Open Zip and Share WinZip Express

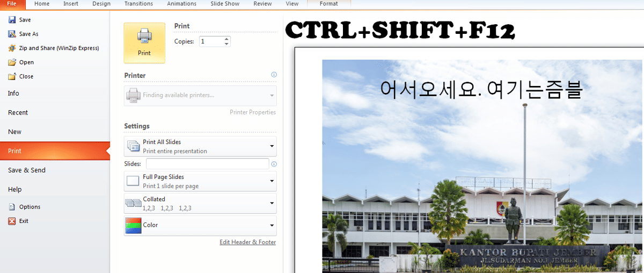pyautogui.click(x=12, y=48)
